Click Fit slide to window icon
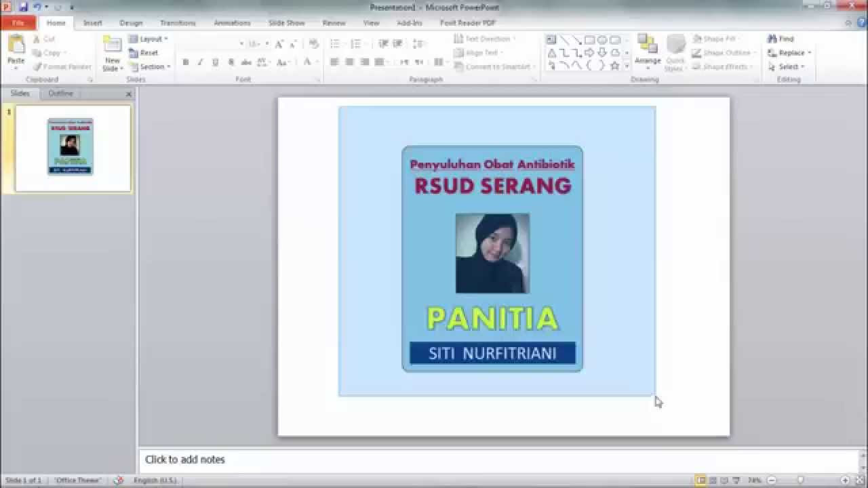Viewport: 868px width, 488px height. (x=859, y=481)
